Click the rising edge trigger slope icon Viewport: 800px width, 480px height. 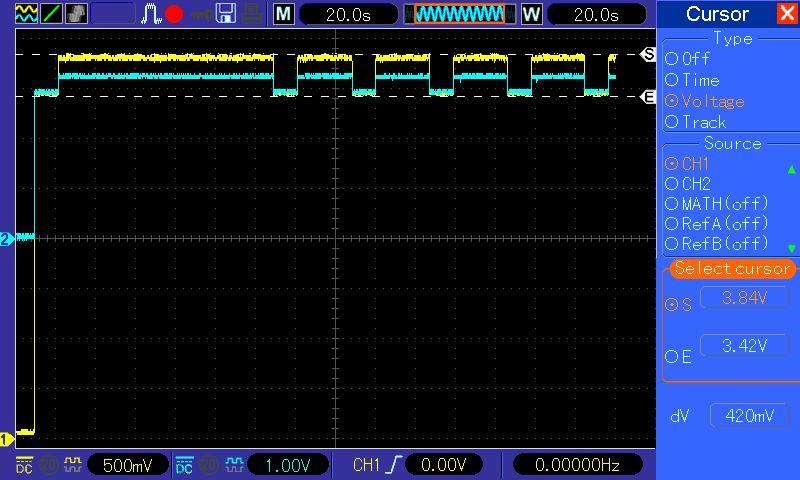(x=394, y=465)
